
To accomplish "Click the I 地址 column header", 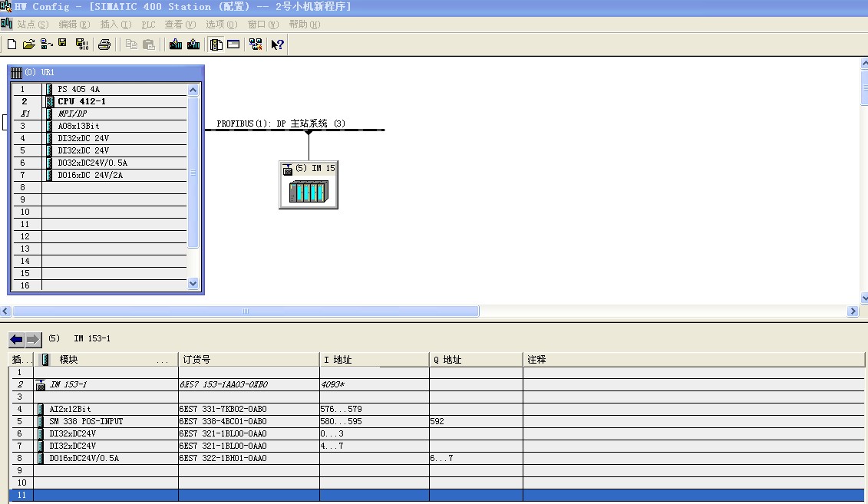I will pos(375,360).
